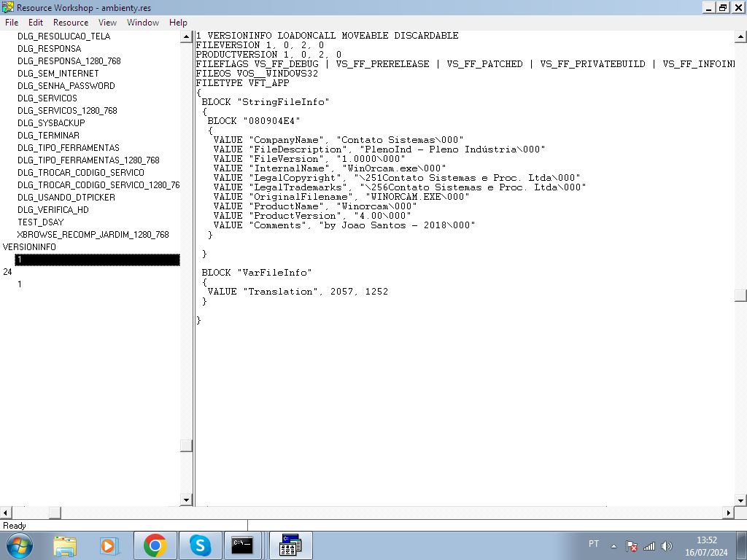Select the DLG_SYSBACKUP resource
Screen dimensions: 747x560
click(52, 122)
